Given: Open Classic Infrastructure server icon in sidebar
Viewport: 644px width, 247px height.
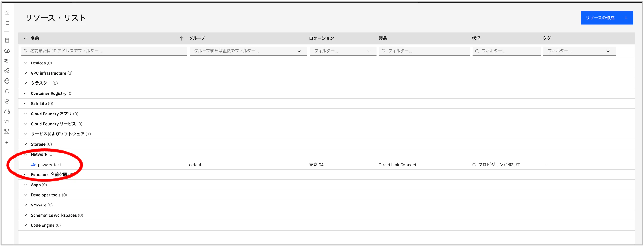Looking at the screenshot, I should coord(7,41).
